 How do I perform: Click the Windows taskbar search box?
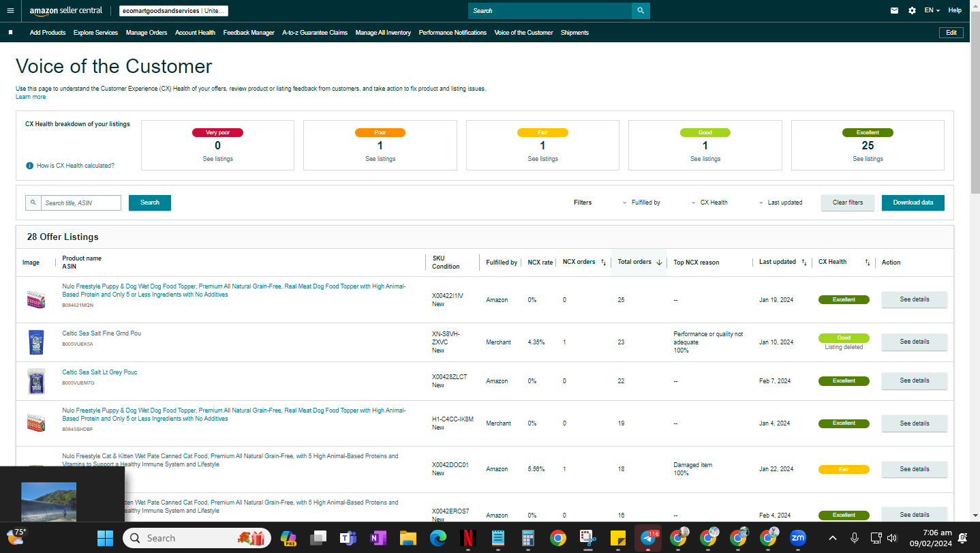click(196, 538)
